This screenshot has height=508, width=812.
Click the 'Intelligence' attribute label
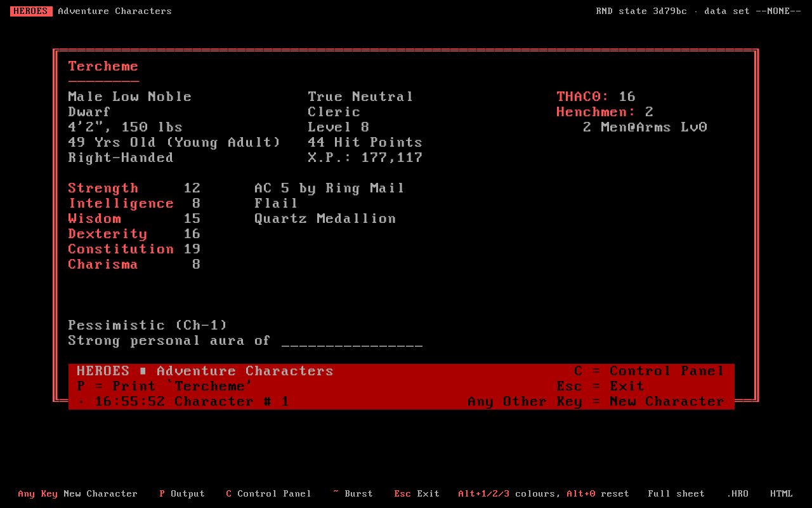[121, 203]
